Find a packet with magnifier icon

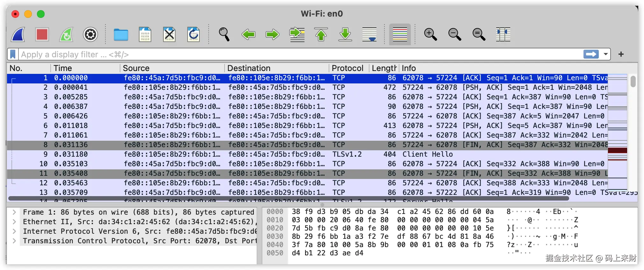[x=224, y=34]
